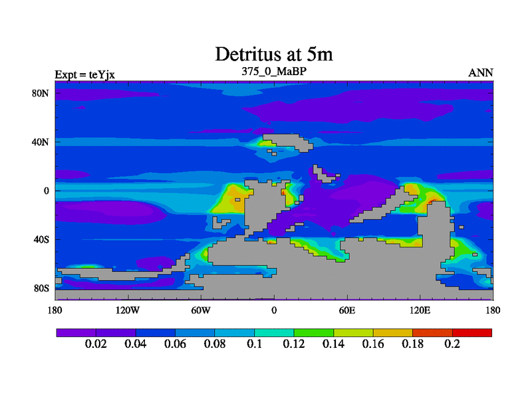Select the 120W longitude axis label
The image size is (532, 399).
[127, 310]
